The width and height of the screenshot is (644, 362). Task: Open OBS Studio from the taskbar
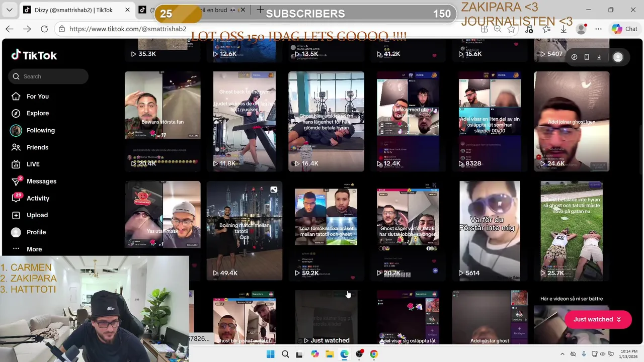coord(359,354)
